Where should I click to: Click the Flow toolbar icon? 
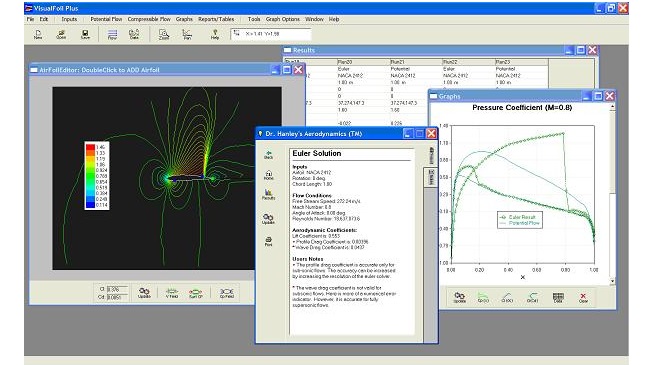[112, 35]
